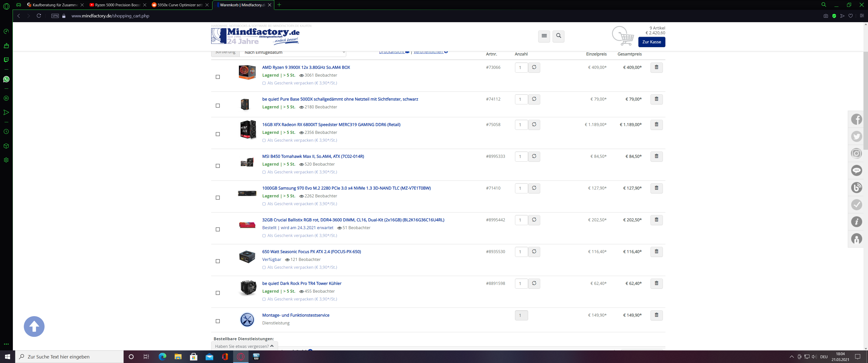Screen dimensions: 868x363
Task: Refresh quantity for XFX Radeon RX 6800XT
Action: click(534, 125)
